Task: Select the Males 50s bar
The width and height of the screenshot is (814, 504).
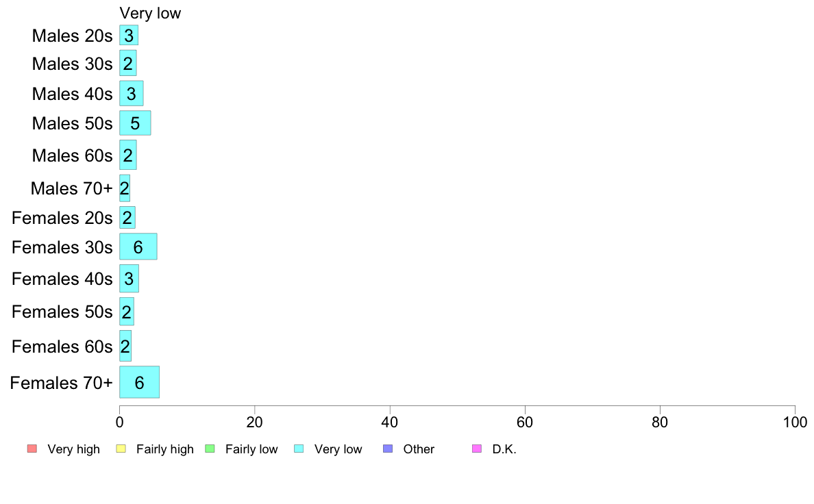Action: tap(135, 123)
